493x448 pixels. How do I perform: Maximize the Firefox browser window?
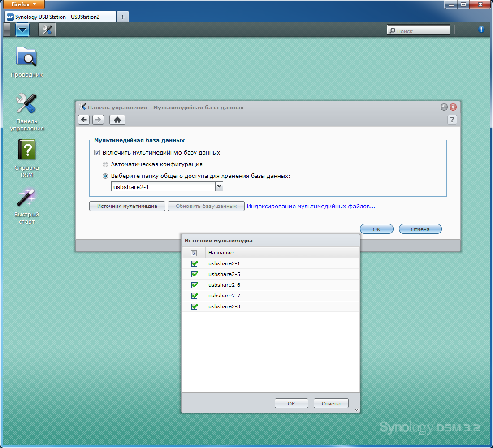(x=463, y=4)
